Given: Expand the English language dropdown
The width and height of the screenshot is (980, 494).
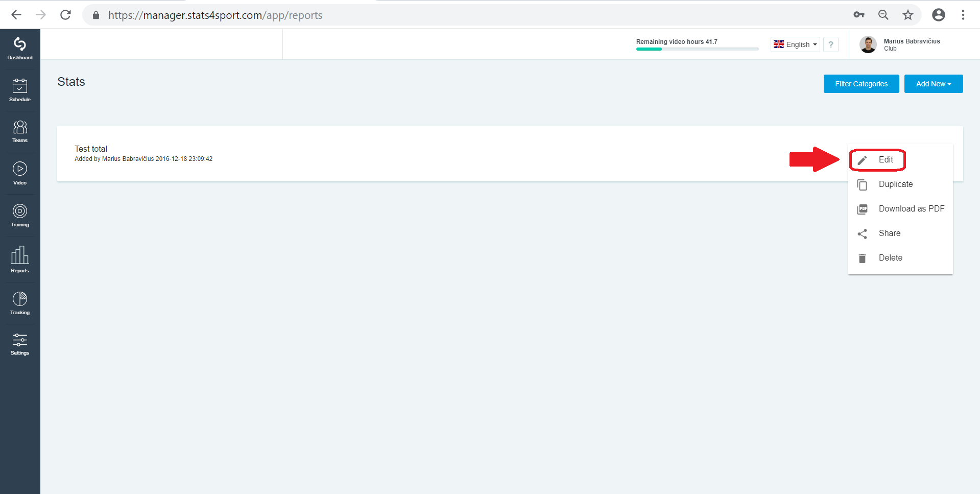Looking at the screenshot, I should (795, 44).
